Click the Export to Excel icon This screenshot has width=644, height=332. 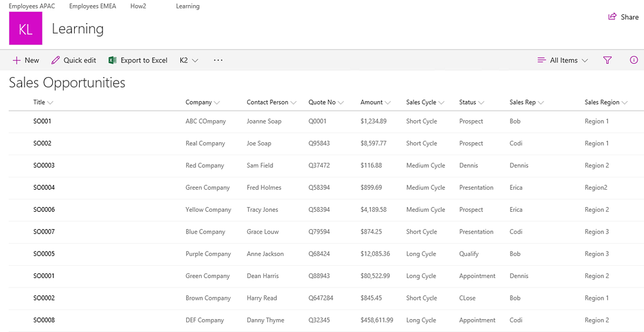point(112,60)
